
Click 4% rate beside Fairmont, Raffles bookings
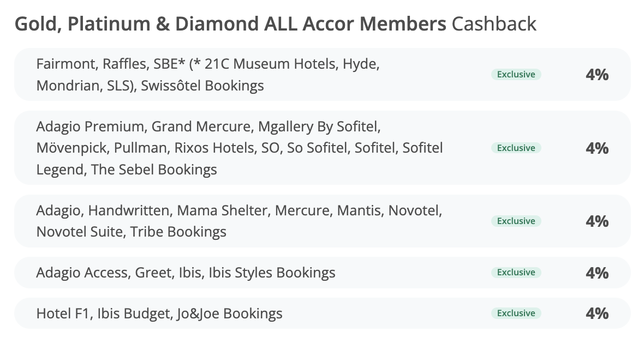tap(597, 75)
